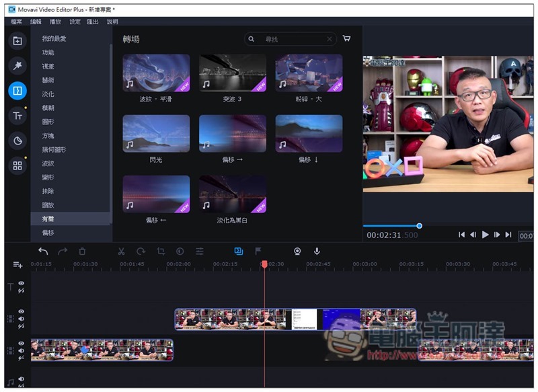Open the Stickers tab icon
The image size is (538, 392).
(x=17, y=141)
